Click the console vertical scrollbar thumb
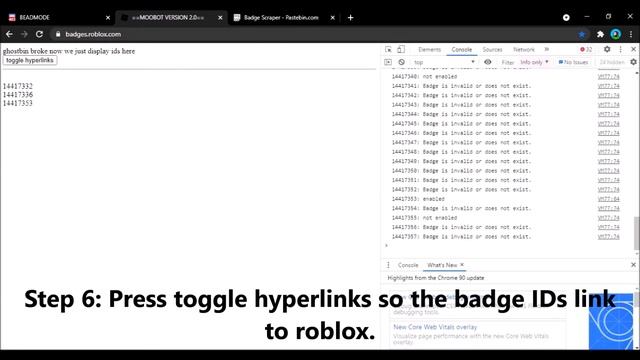 [637, 233]
